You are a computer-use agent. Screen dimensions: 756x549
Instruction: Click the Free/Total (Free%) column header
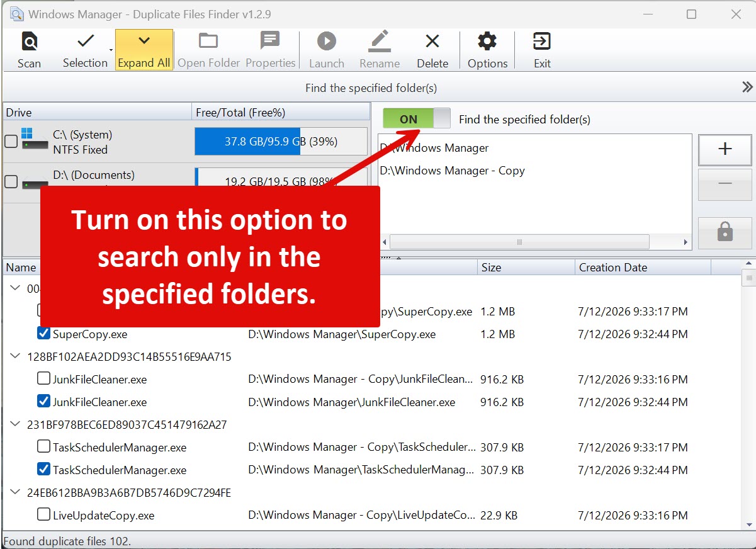tap(281, 113)
